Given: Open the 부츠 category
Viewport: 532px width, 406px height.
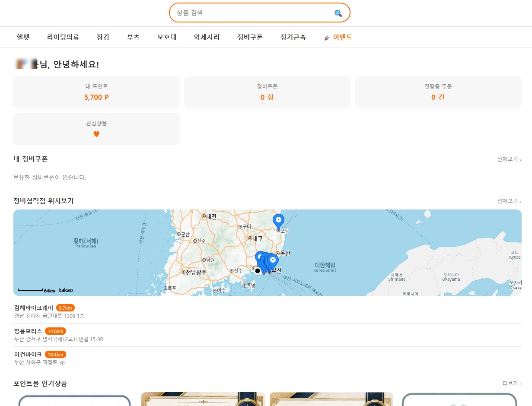Looking at the screenshot, I should pyautogui.click(x=134, y=37).
